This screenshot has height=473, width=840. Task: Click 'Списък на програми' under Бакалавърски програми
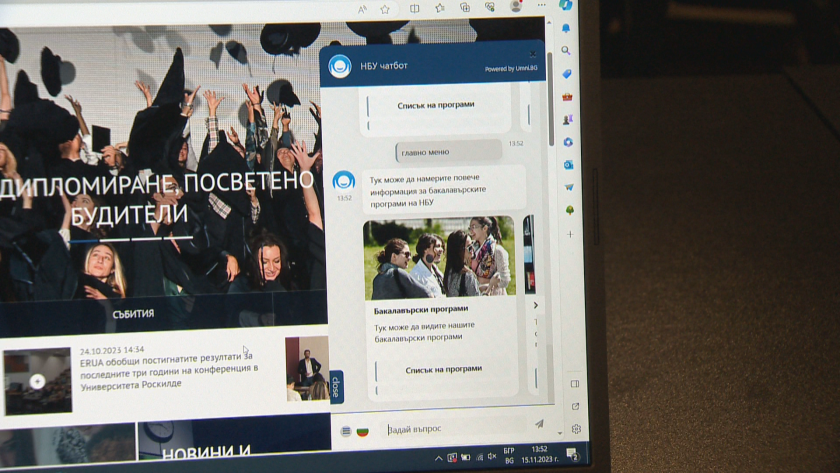coord(443,369)
